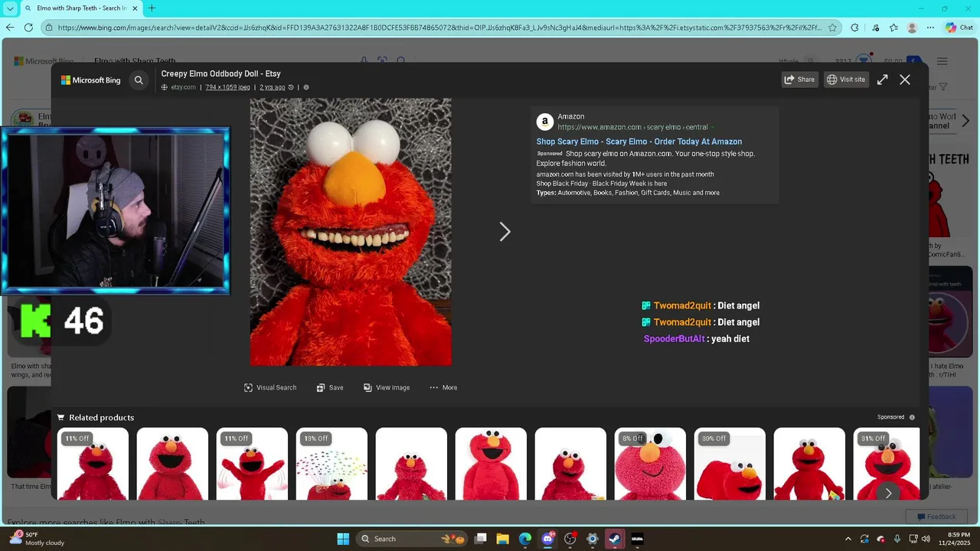Open the etsy.com source link

pyautogui.click(x=178, y=87)
